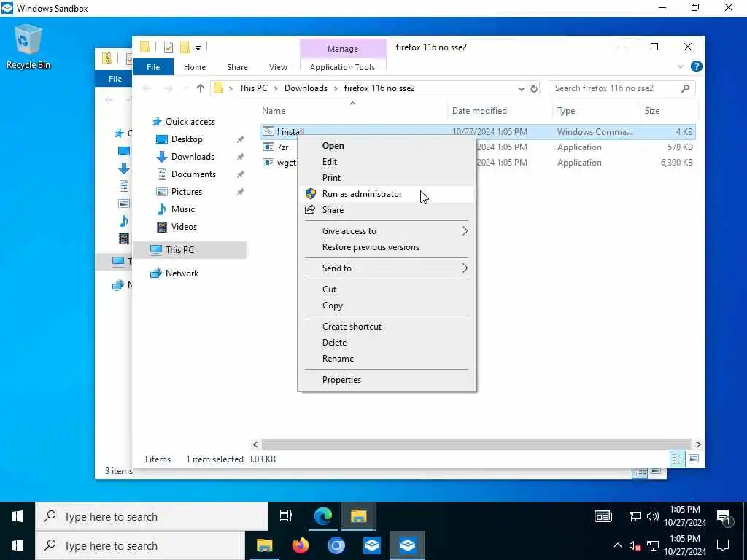Sort by the Type column header

click(x=596, y=111)
